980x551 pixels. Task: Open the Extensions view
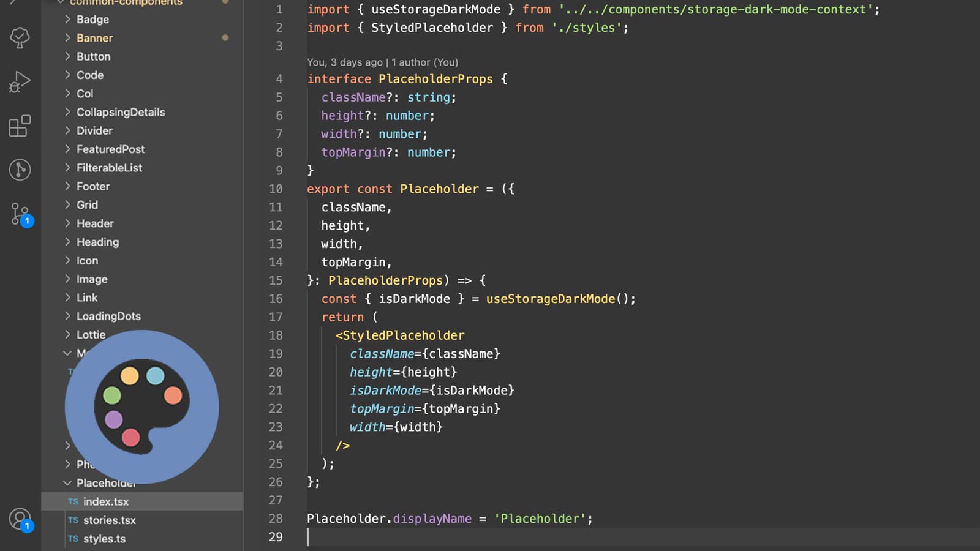[x=20, y=126]
